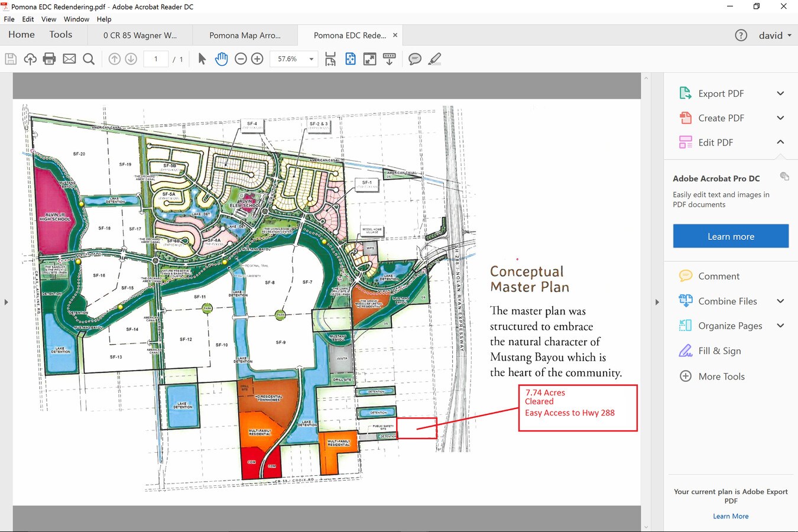
Task: Click the blue Learn more button
Action: click(x=731, y=236)
